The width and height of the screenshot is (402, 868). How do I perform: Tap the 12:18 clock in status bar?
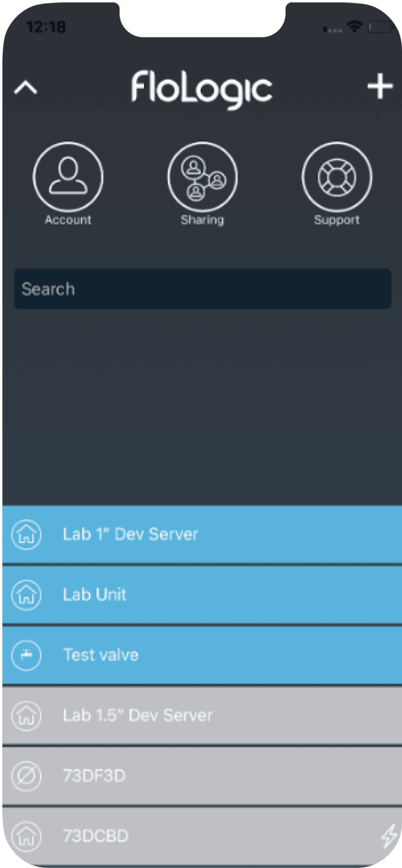click(46, 27)
